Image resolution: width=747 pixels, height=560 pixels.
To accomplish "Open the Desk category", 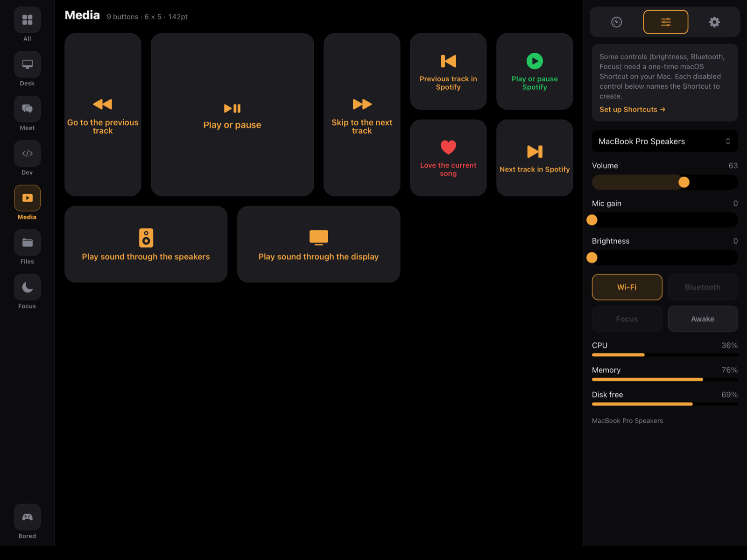I will click(27, 64).
